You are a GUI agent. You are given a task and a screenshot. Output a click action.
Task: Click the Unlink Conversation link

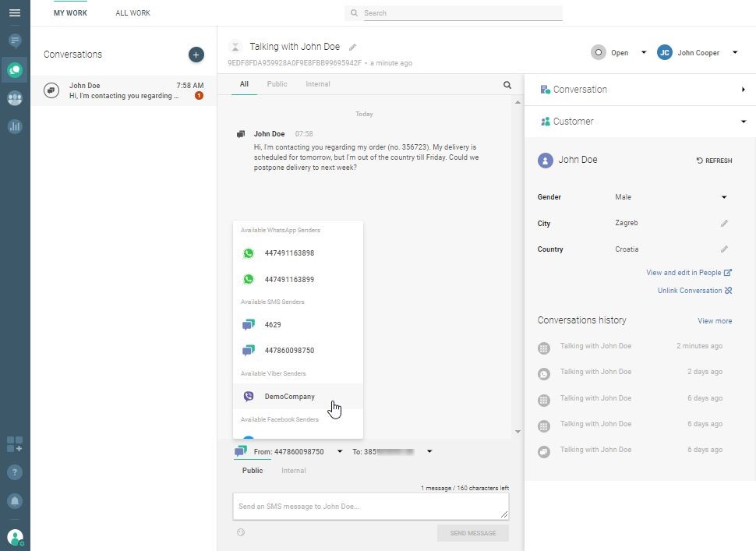click(x=694, y=291)
